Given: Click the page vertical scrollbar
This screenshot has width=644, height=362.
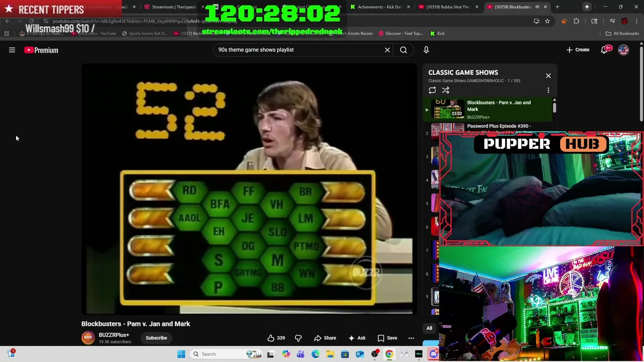Looking at the screenshot, I should [x=641, y=83].
